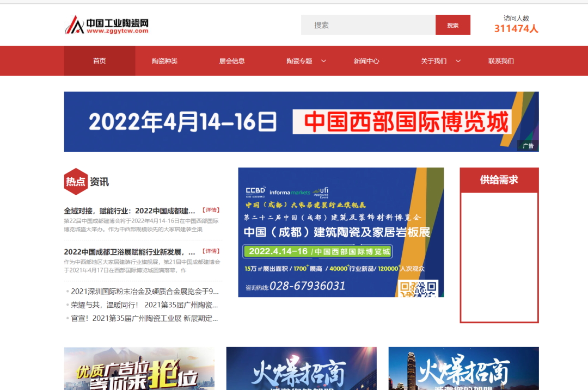Click the 搜索 search button
Image resolution: width=588 pixels, height=390 pixels.
[x=452, y=24]
